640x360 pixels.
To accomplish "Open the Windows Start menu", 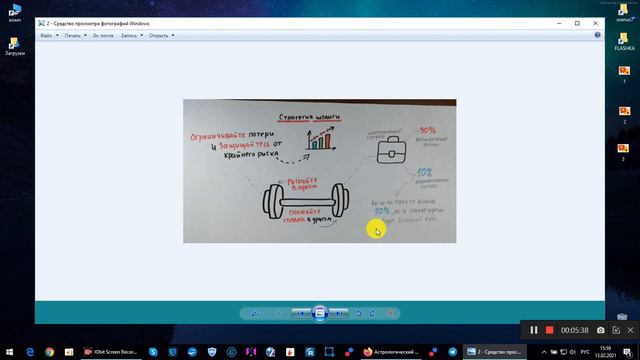I will [x=9, y=352].
